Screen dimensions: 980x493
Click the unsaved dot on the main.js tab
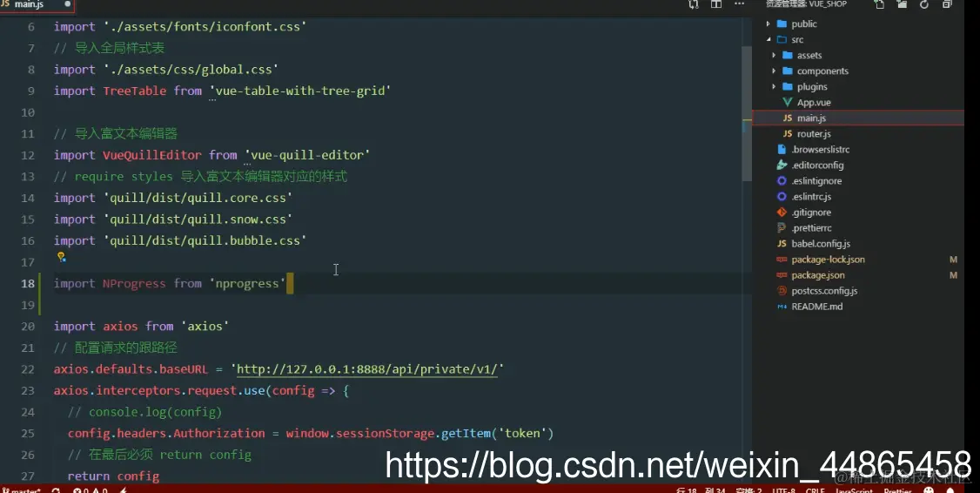pyautogui.click(x=68, y=4)
